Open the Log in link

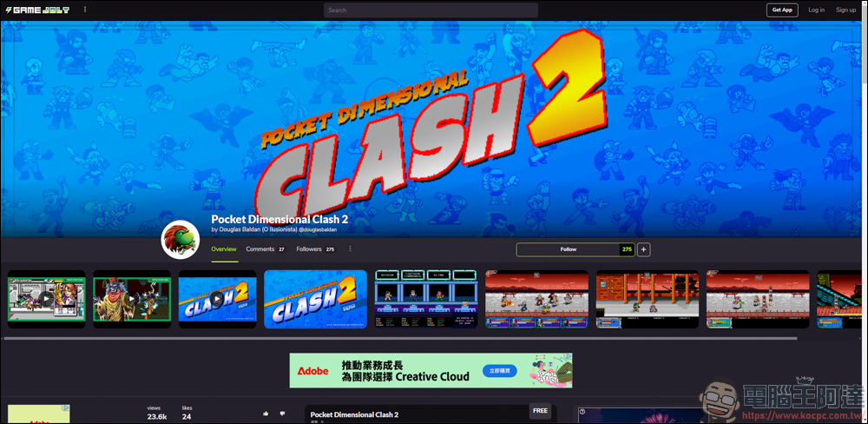[816, 10]
